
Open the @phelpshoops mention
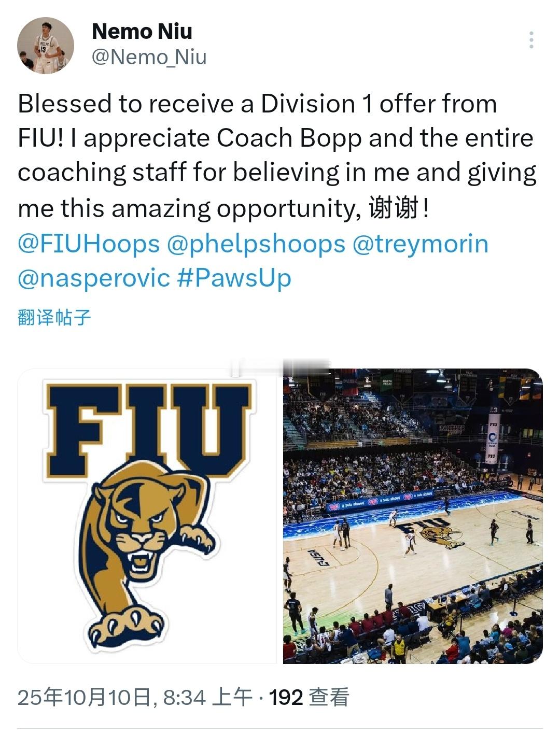[x=256, y=244]
